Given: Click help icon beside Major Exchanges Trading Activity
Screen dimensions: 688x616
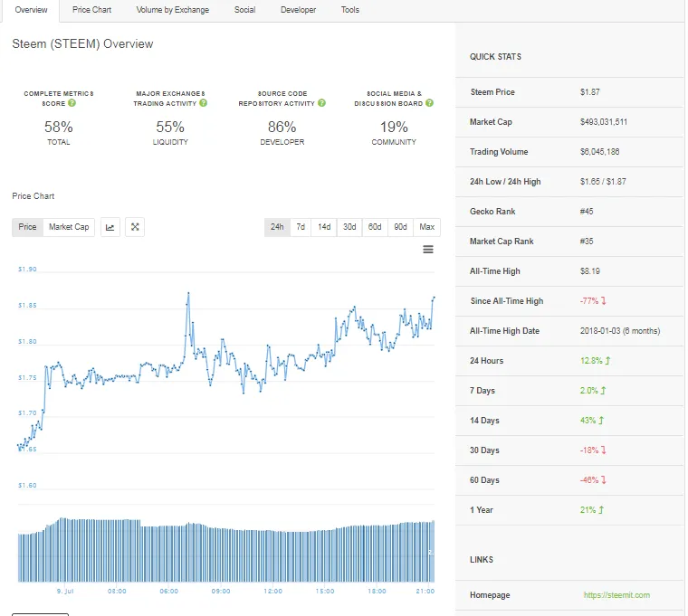Looking at the screenshot, I should point(203,103).
